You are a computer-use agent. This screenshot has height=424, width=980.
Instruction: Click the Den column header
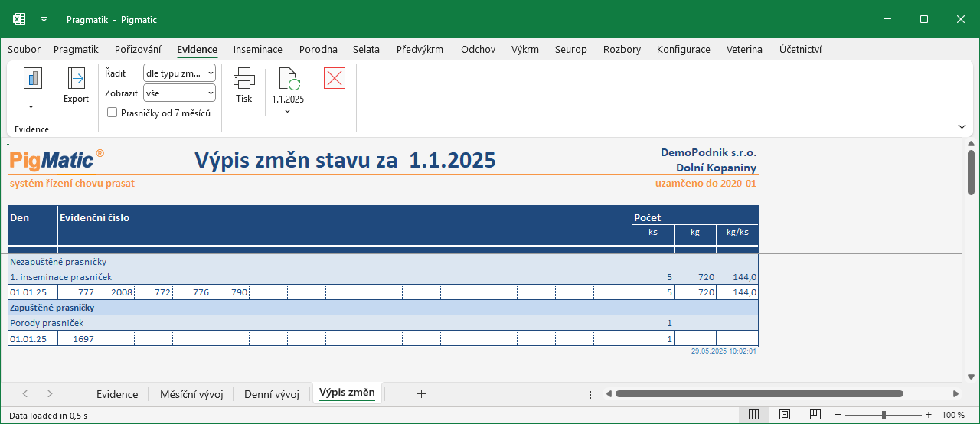pyautogui.click(x=33, y=226)
